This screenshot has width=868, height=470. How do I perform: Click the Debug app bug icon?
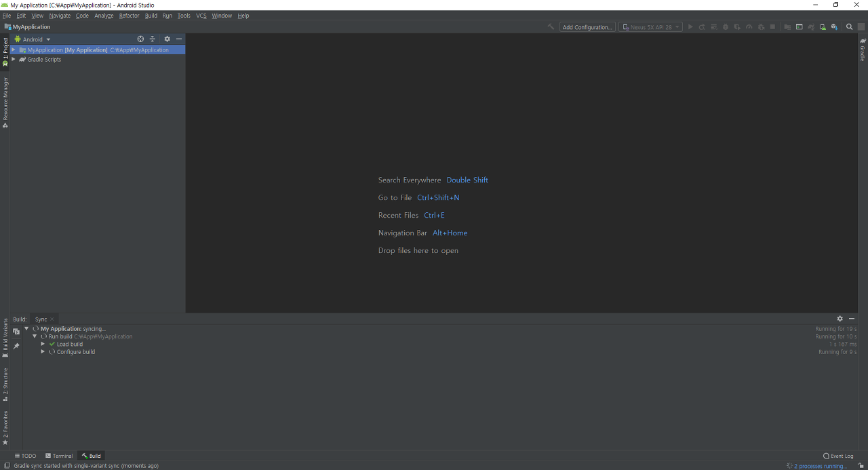tap(725, 27)
